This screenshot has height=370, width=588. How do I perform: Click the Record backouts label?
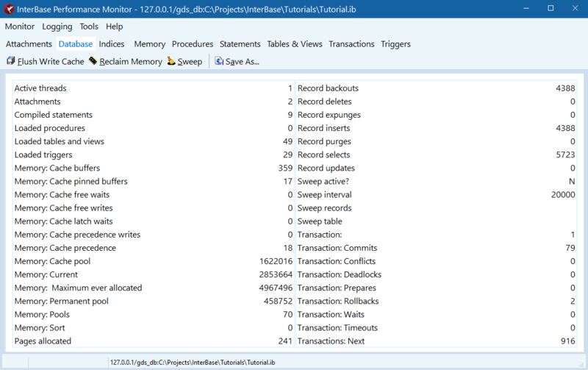click(x=328, y=88)
